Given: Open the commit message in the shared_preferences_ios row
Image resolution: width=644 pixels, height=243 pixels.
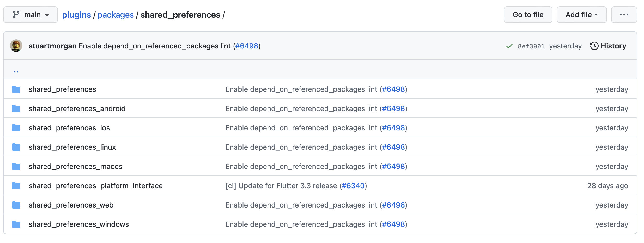Looking at the screenshot, I should coord(301,128).
